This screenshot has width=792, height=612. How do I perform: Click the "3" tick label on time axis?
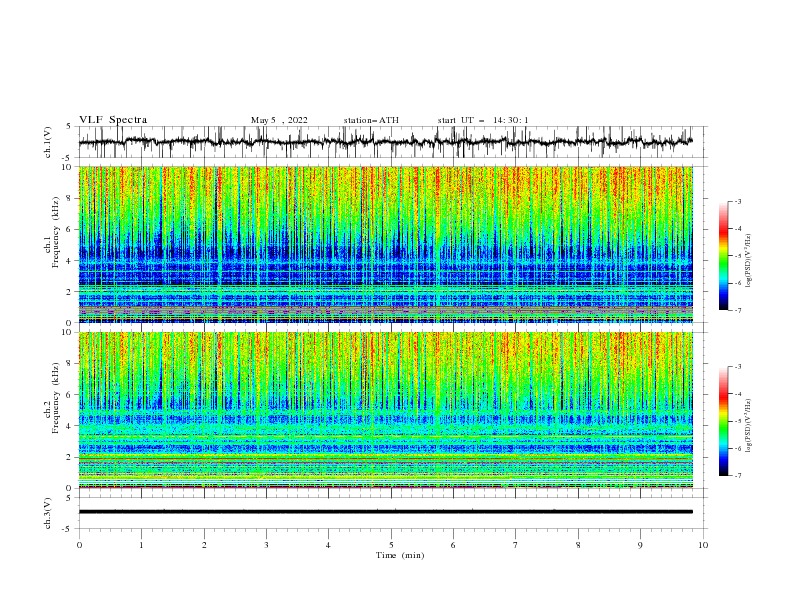tap(266, 545)
